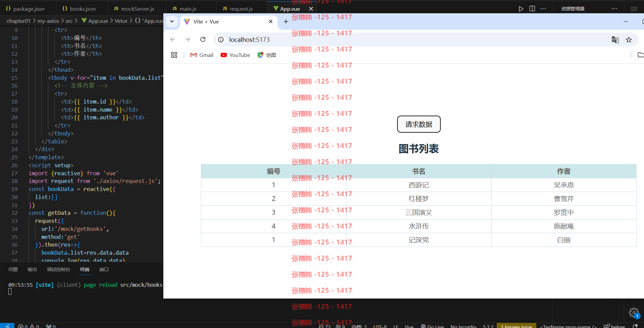Click line number 32 in the gutter
Image resolution: width=644 pixels, height=328 pixels.
pos(14,213)
